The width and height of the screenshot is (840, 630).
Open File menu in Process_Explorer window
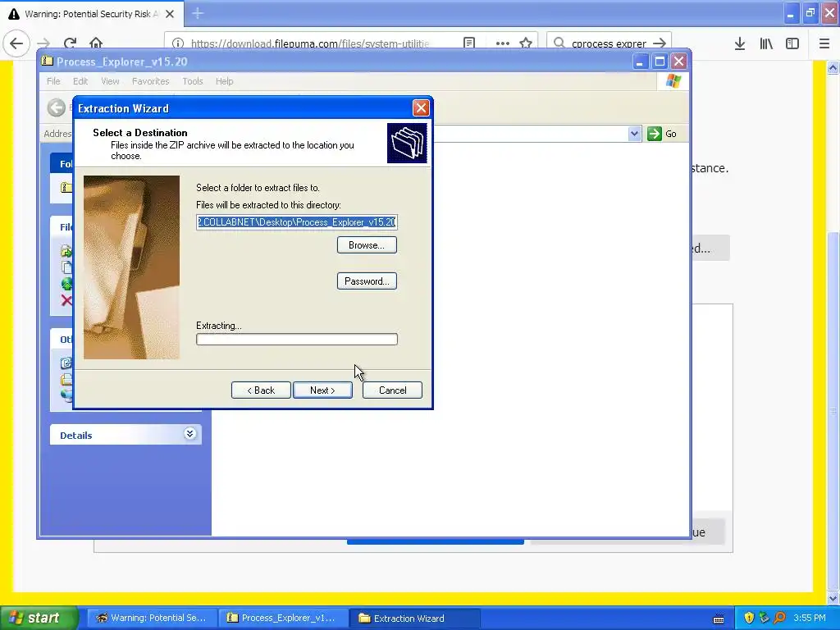point(53,81)
